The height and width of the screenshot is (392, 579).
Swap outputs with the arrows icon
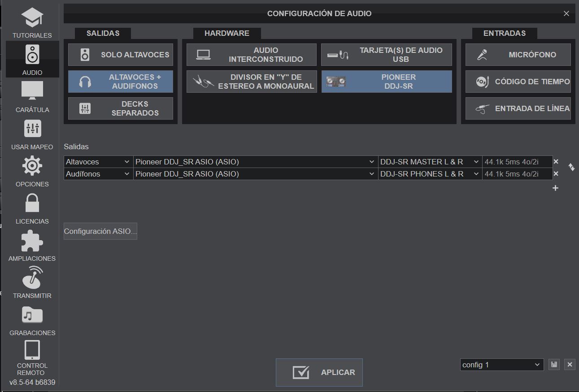coord(571,167)
